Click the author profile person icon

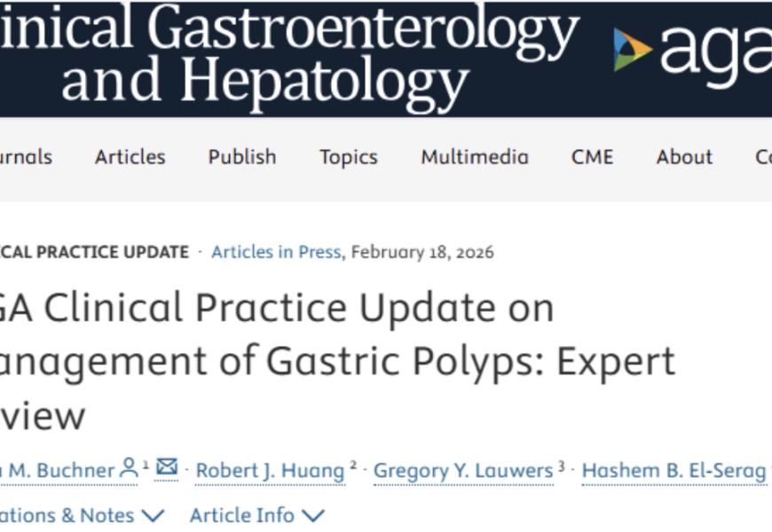(x=129, y=467)
